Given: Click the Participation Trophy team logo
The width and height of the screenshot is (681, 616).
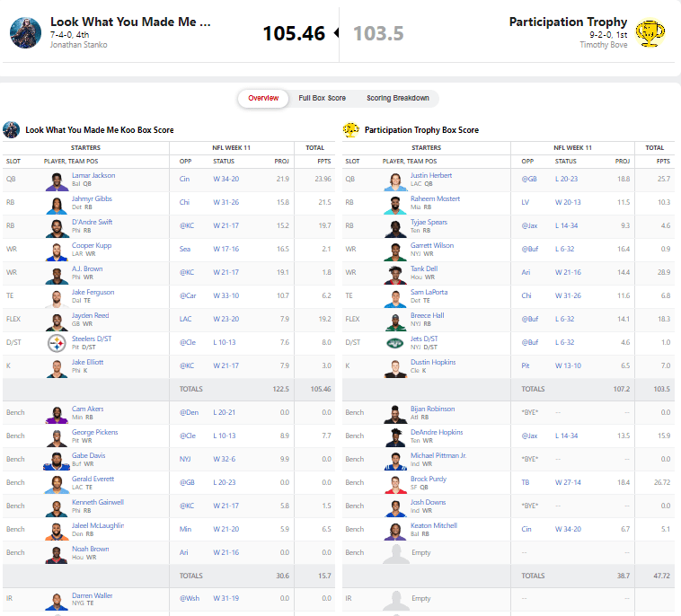Looking at the screenshot, I should coord(650,33).
